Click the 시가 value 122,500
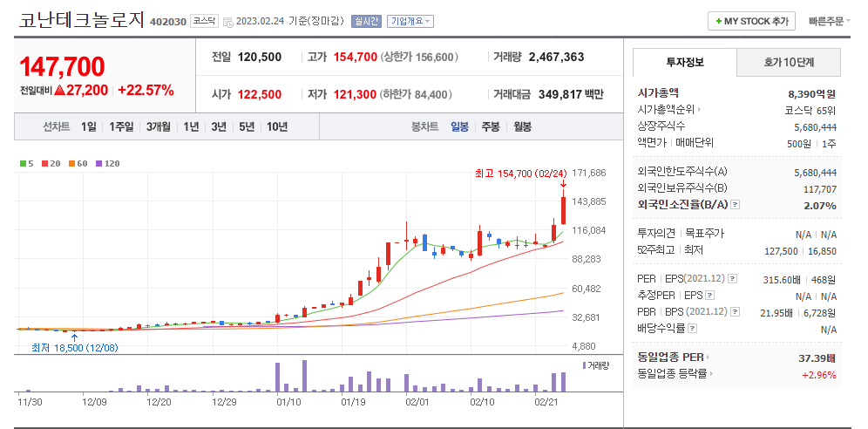This screenshot has width=868, height=429. tap(260, 94)
